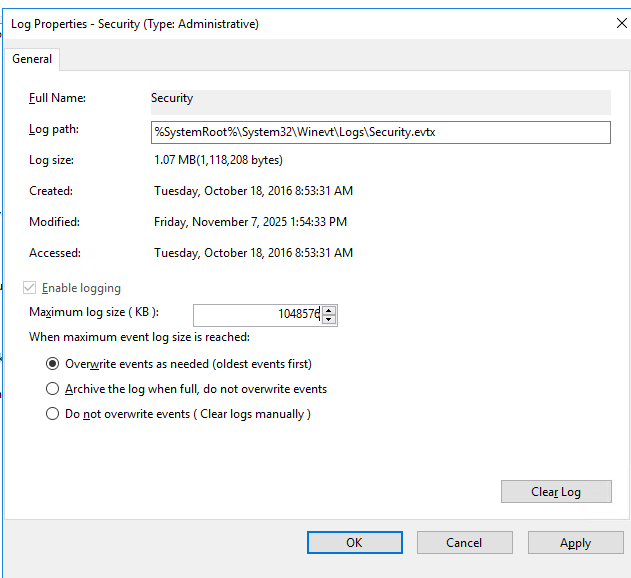
Task: Click into the Log path text box
Action: tap(379, 132)
